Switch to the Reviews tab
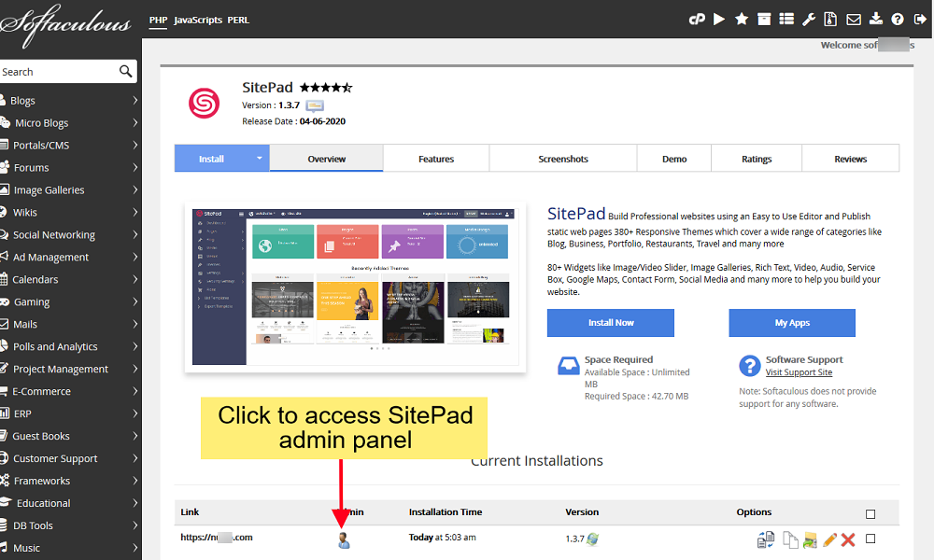 point(851,159)
